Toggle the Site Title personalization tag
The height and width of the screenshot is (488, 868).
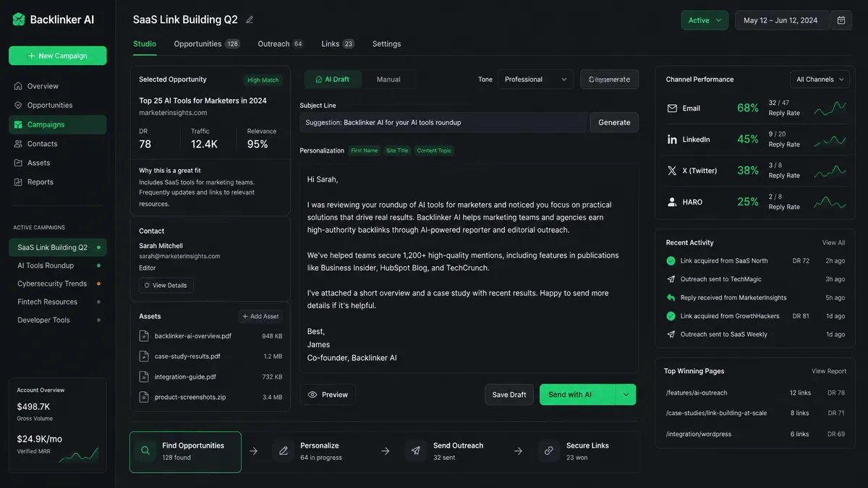397,150
